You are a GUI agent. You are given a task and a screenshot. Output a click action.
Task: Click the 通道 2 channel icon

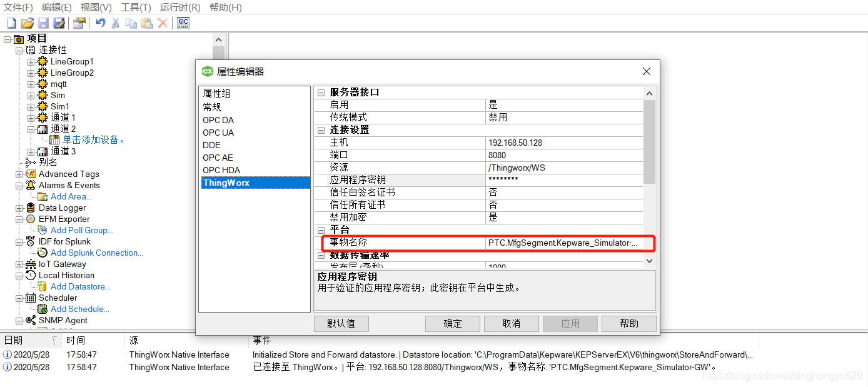coord(43,129)
